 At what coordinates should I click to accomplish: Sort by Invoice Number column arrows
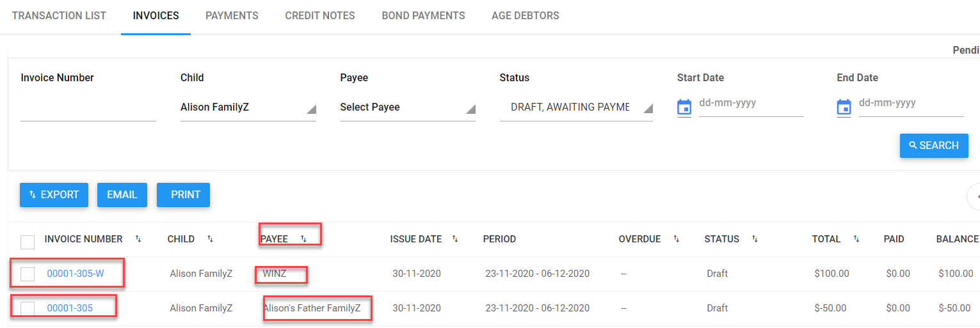coord(138,239)
